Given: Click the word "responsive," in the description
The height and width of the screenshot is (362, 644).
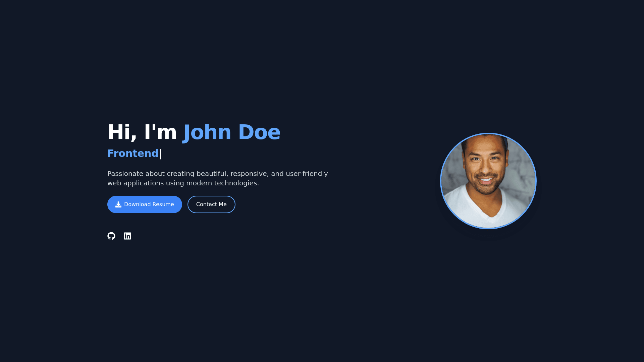Looking at the screenshot, I should (x=249, y=174).
